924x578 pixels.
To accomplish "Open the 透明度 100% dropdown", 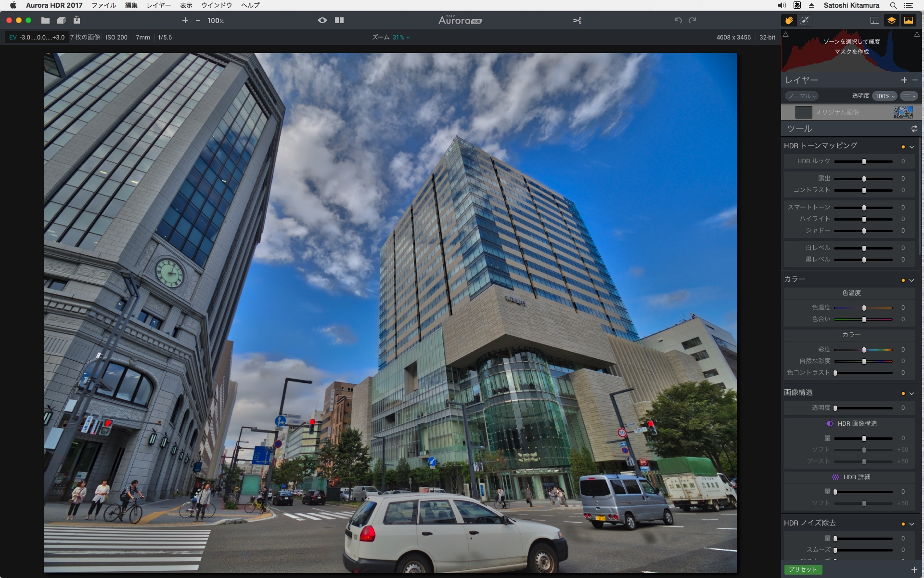I will 885,96.
